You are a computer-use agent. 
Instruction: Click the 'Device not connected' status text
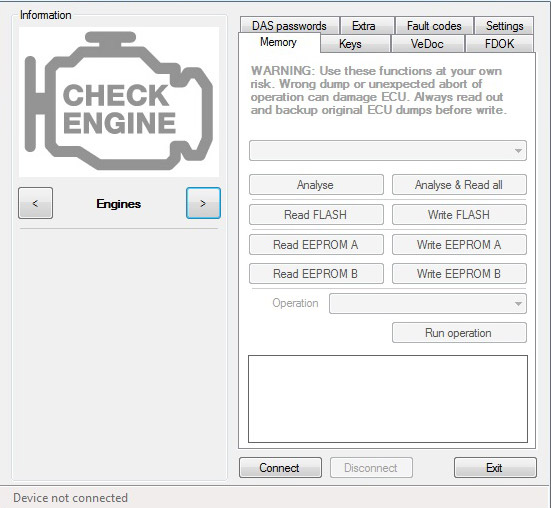(70, 498)
